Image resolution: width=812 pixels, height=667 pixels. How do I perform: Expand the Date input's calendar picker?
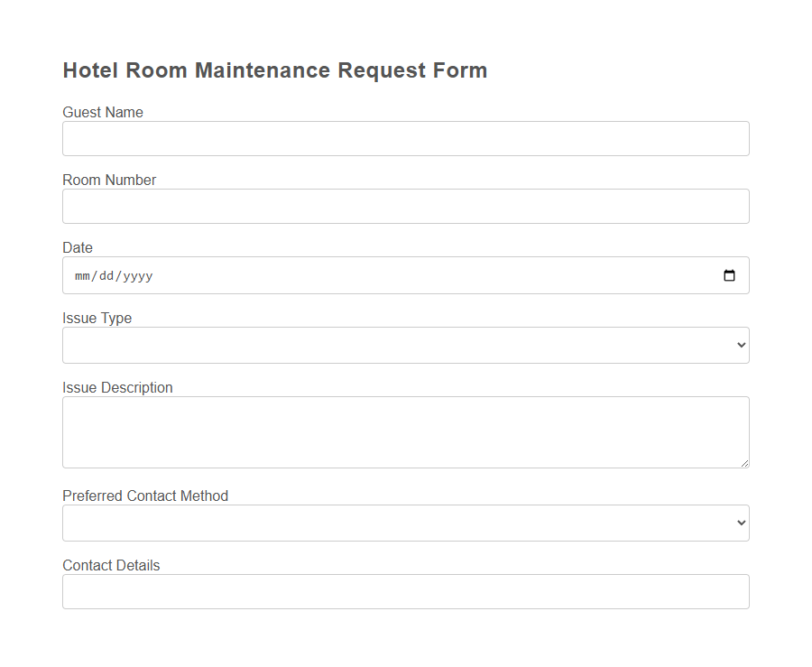pos(729,275)
